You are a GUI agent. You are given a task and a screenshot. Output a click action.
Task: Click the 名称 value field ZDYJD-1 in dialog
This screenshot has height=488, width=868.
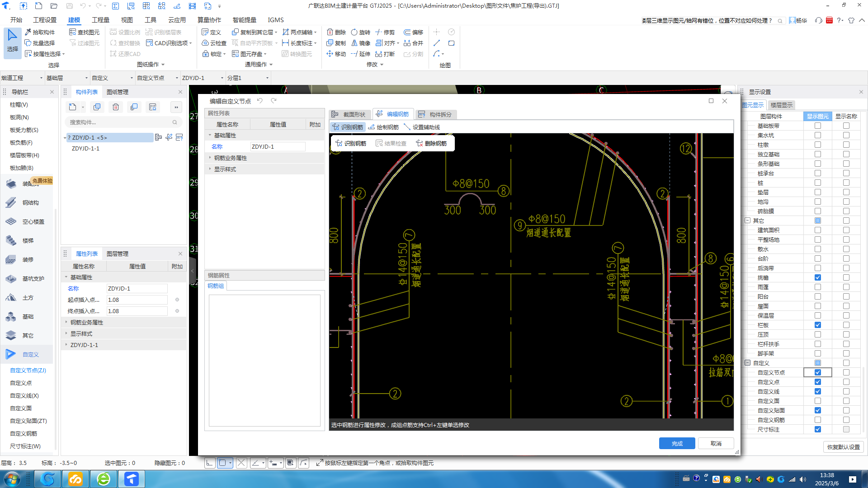278,146
